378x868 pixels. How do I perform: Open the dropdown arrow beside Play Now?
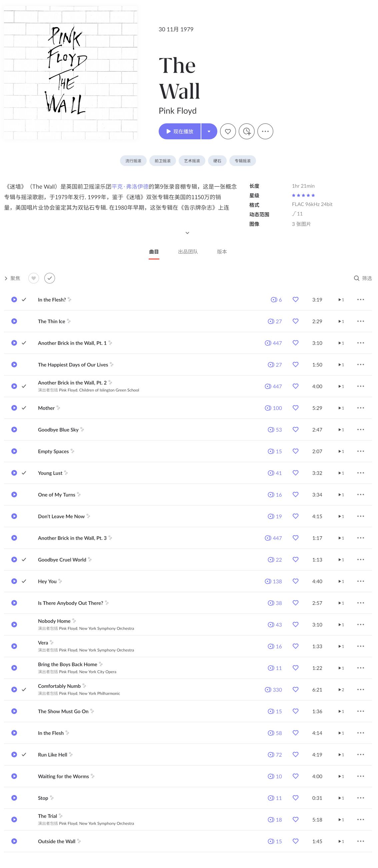click(x=209, y=131)
